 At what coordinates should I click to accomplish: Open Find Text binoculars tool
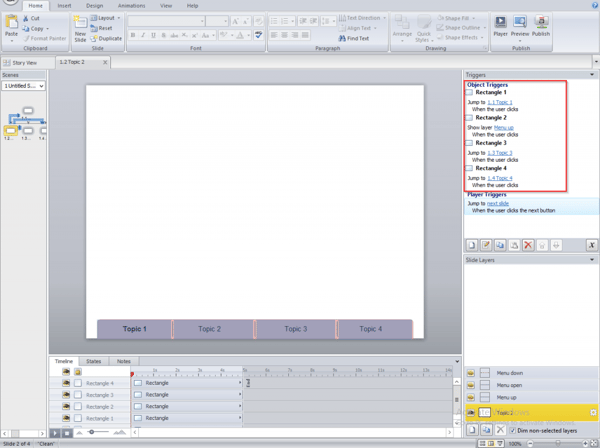click(354, 38)
